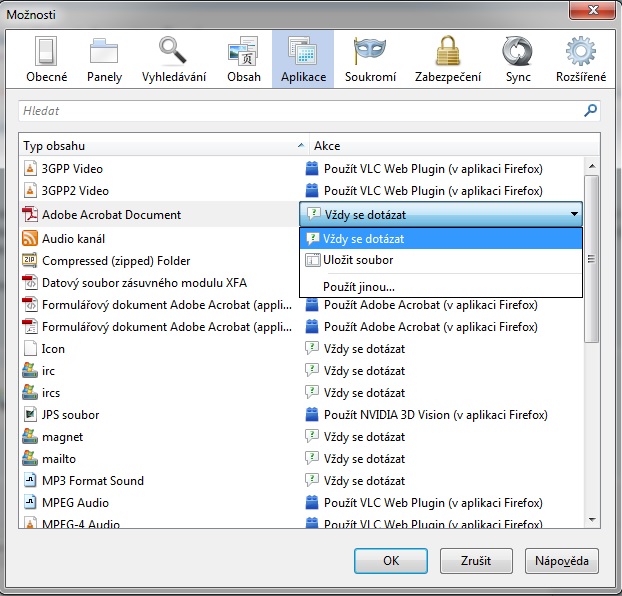The width and height of the screenshot is (622, 596).
Task: Click ask icon in mailto row action
Action: click(x=312, y=458)
